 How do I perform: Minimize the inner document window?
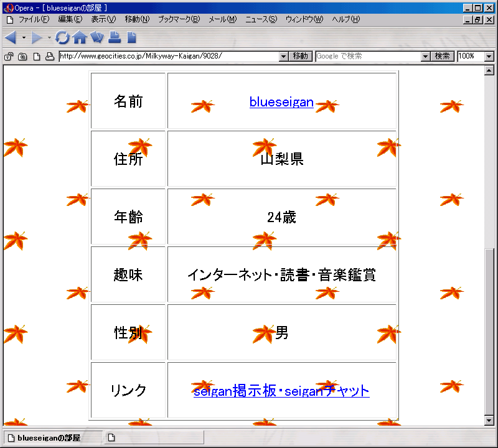[467, 20]
